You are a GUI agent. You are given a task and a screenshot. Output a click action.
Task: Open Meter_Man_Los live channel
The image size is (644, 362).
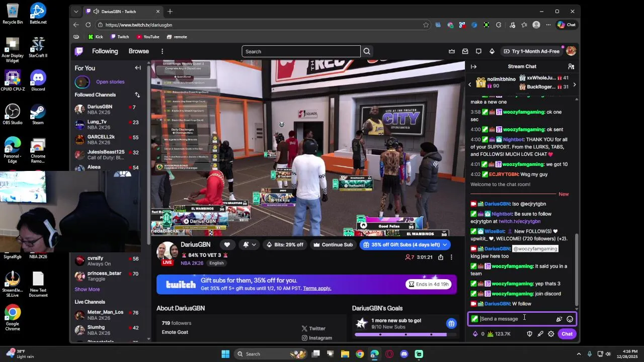coord(107,315)
